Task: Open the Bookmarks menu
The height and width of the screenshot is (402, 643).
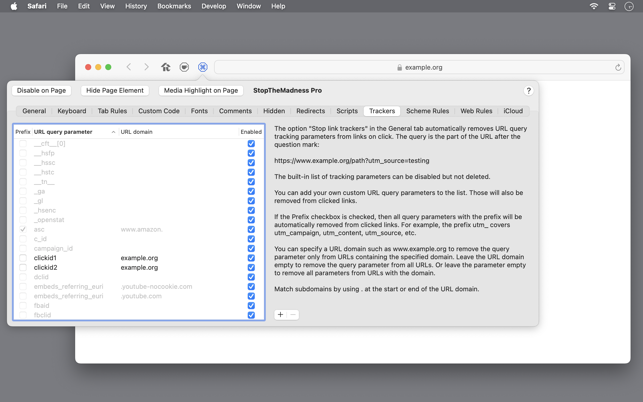Action: tap(174, 6)
